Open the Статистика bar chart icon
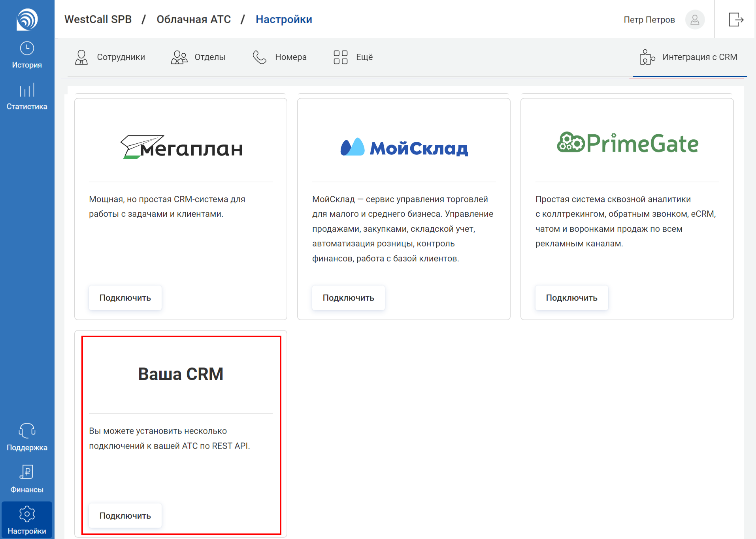 (x=27, y=90)
